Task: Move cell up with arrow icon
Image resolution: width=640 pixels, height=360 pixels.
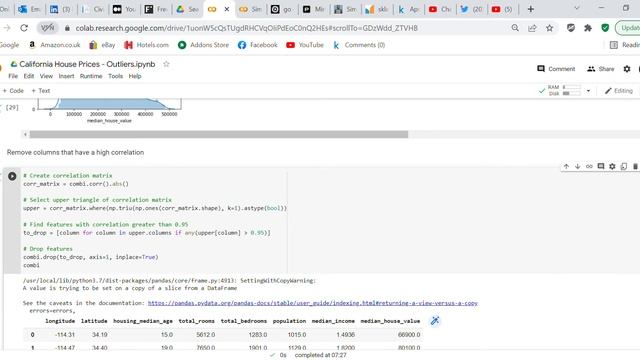Action: point(566,167)
